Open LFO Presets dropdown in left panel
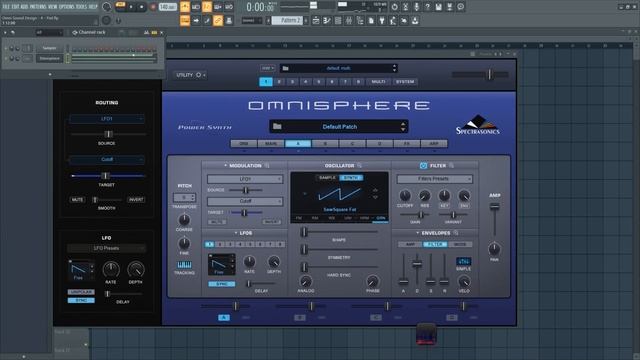 (x=107, y=248)
